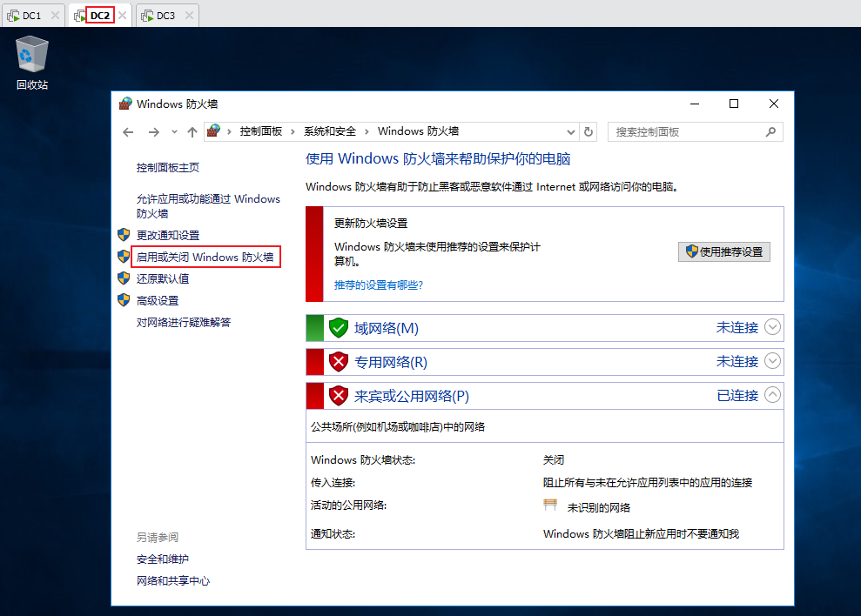Click shield icon beside 高级设置
This screenshot has width=861, height=616.
pos(124,300)
